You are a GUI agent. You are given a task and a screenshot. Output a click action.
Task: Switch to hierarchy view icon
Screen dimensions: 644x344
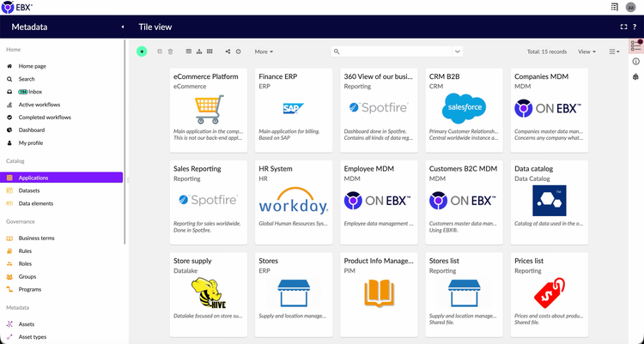click(x=199, y=51)
